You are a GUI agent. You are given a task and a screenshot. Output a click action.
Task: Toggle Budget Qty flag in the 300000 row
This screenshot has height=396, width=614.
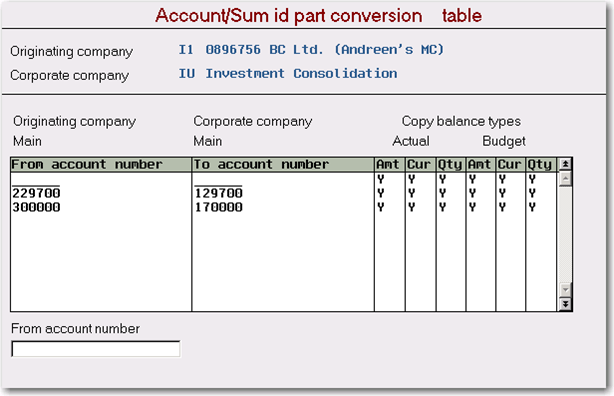click(x=532, y=207)
